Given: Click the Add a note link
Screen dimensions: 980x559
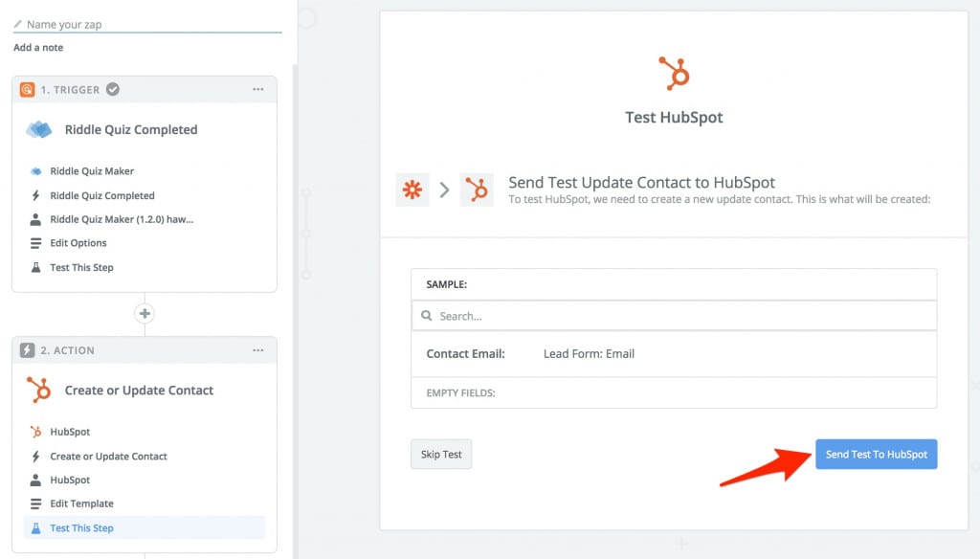Looking at the screenshot, I should point(38,48).
